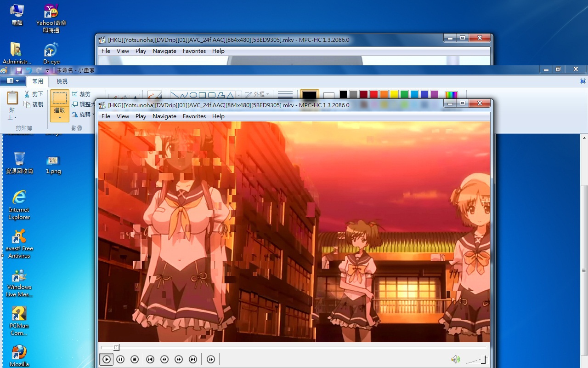Pick the black palette swatch
This screenshot has width=588, height=368.
point(344,94)
